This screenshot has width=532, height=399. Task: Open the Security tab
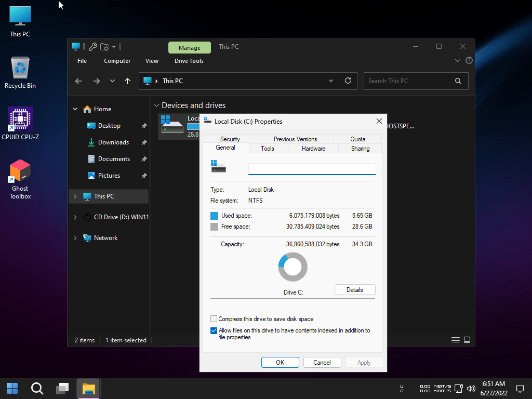click(230, 139)
